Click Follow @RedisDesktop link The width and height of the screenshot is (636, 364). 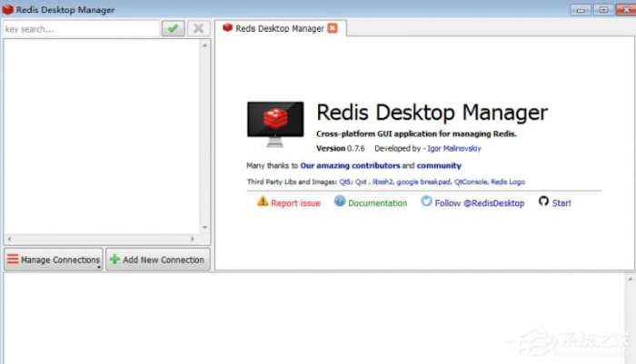click(480, 203)
